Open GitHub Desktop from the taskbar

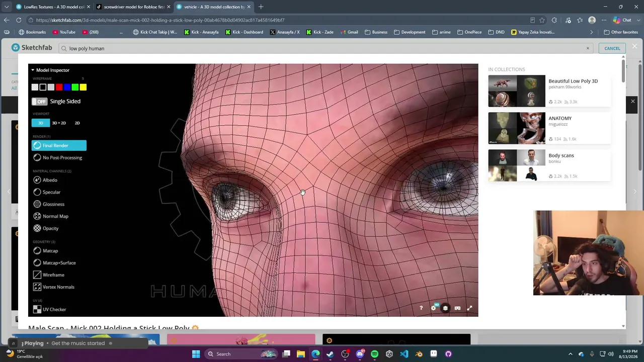[448, 354]
